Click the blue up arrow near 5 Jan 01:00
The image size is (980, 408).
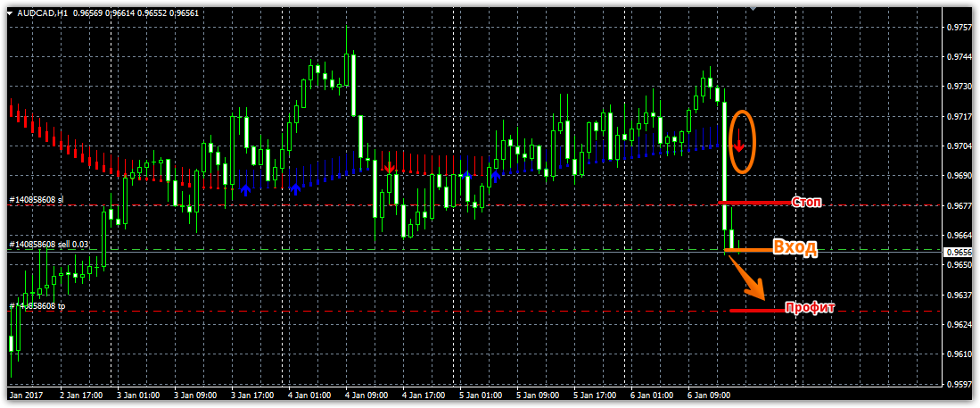(x=496, y=177)
